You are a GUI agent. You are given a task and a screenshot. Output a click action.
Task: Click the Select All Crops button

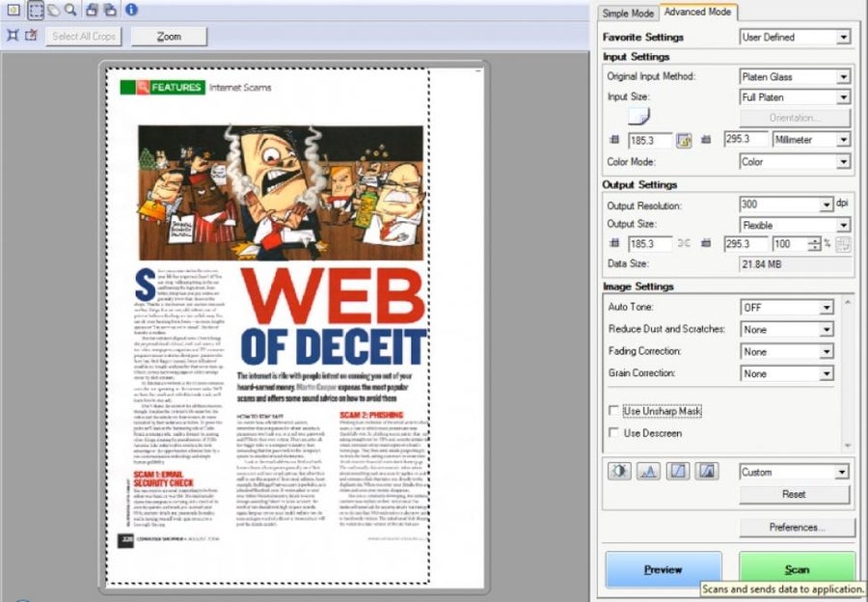(x=84, y=37)
